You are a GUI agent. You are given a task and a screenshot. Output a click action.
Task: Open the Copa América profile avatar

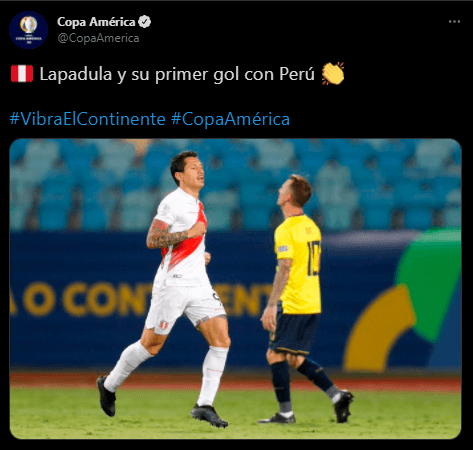28,30
